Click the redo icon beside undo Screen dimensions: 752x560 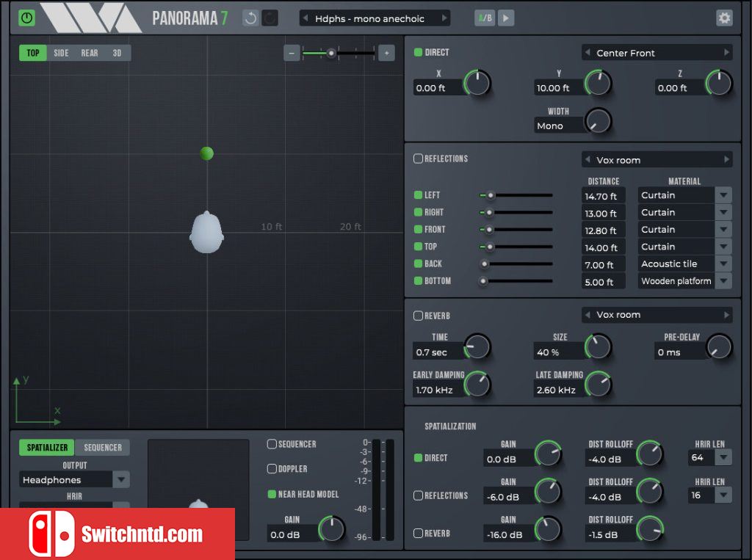point(270,18)
